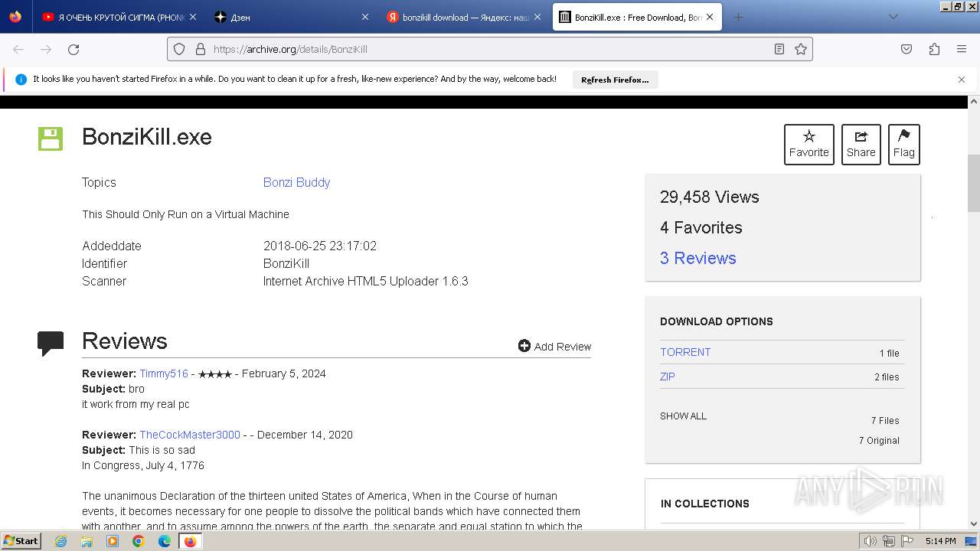Click the scrollbar up arrow

(x=974, y=101)
